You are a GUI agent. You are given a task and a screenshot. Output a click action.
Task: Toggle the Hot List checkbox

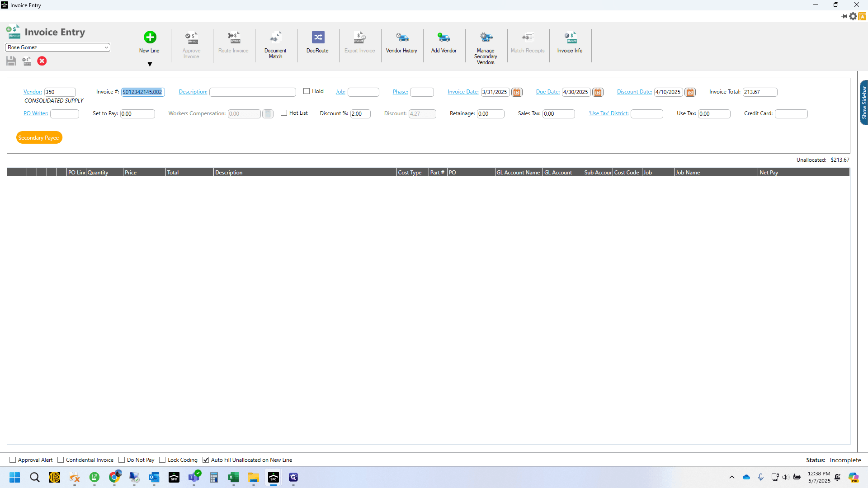coord(284,113)
